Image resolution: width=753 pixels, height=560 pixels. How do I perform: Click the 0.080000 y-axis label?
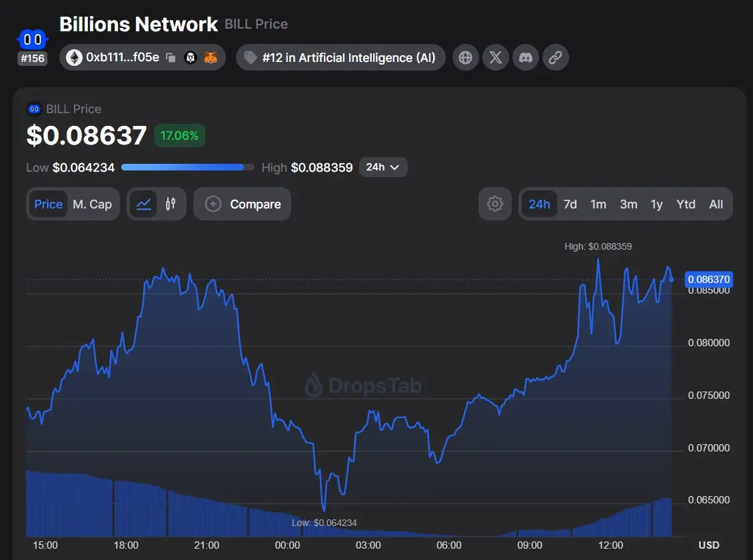point(709,343)
